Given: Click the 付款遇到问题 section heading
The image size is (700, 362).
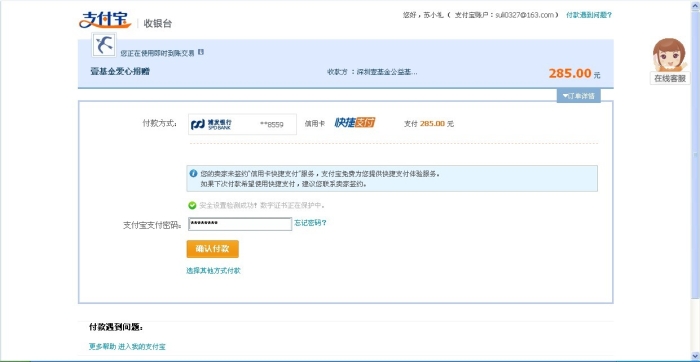Looking at the screenshot, I should point(116,327).
